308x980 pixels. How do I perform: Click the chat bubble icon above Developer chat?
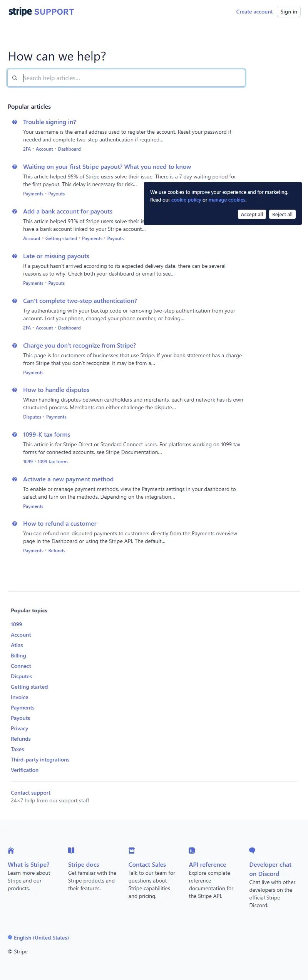(x=252, y=851)
